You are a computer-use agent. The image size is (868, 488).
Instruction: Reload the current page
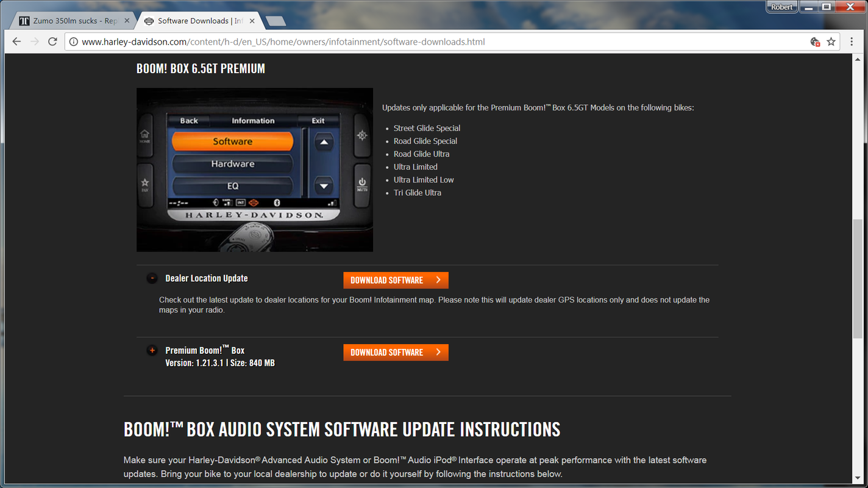coord(52,41)
